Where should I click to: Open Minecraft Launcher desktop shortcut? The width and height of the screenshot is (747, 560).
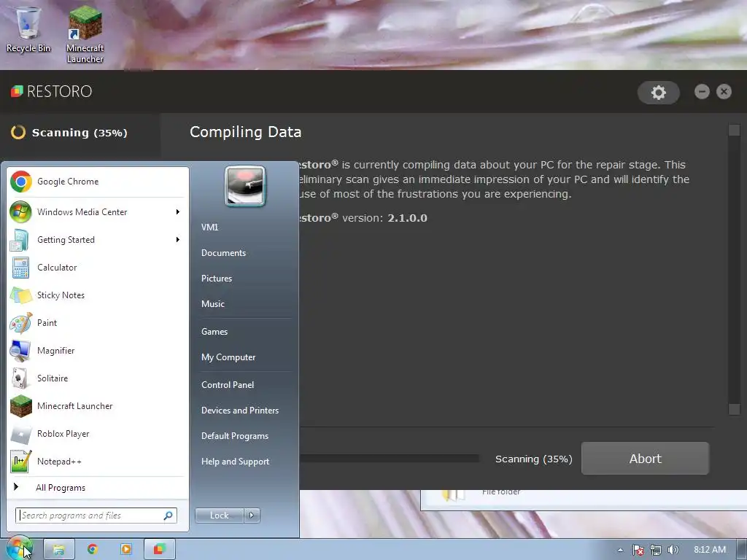[x=85, y=35]
